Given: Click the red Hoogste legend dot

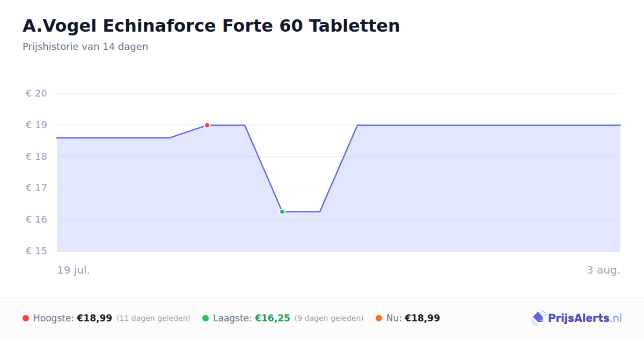Looking at the screenshot, I should click(x=26, y=318).
